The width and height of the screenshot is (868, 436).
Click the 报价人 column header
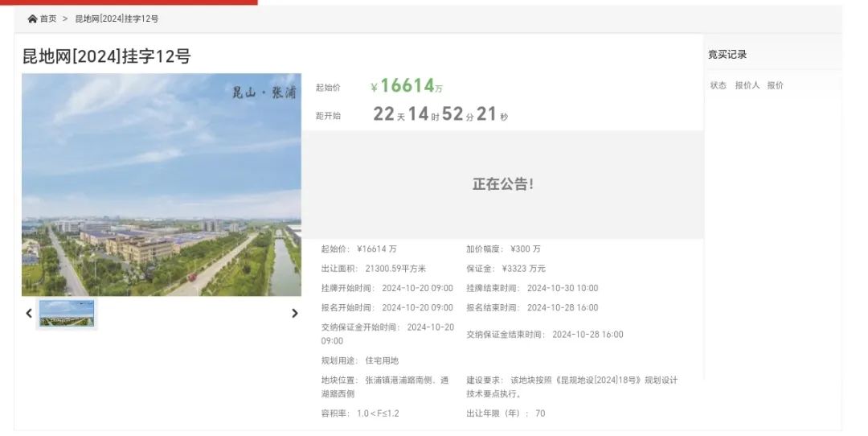point(747,85)
